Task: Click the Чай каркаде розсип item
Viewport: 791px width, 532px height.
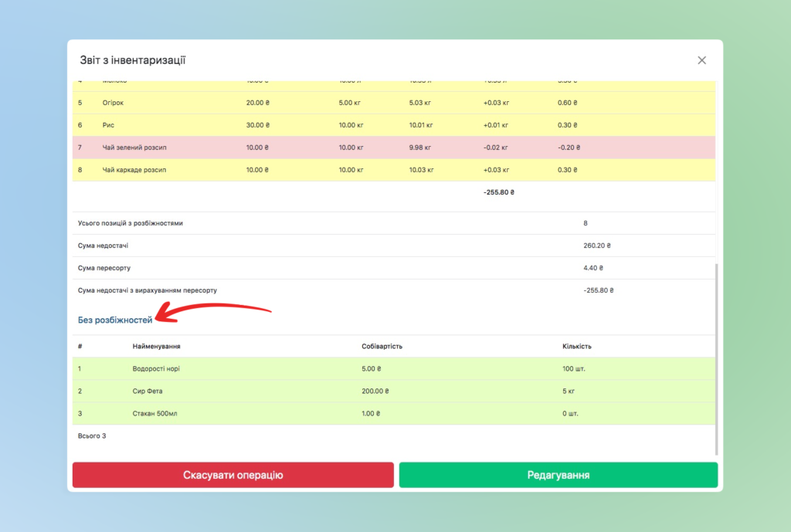Action: click(x=134, y=170)
